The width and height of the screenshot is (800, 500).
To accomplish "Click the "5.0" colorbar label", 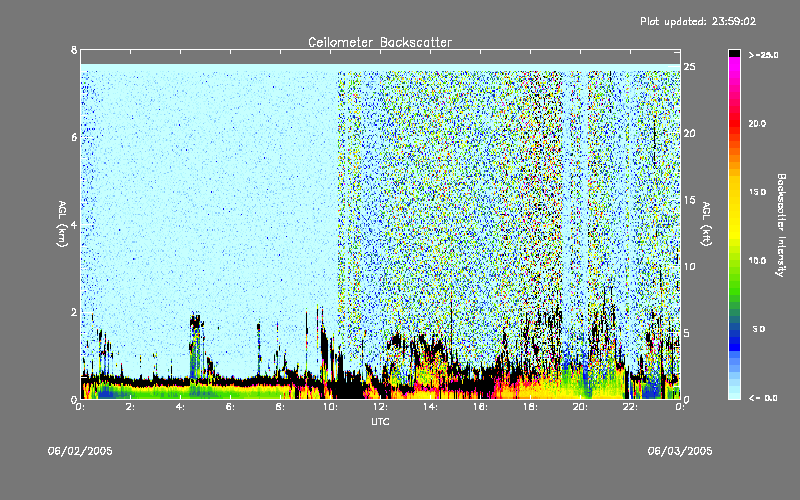I will (759, 329).
